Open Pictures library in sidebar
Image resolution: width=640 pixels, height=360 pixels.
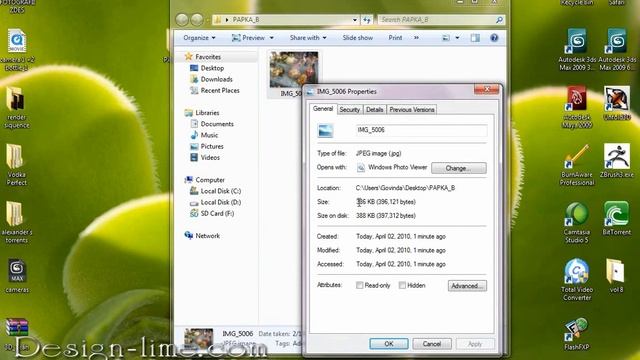tap(207, 146)
